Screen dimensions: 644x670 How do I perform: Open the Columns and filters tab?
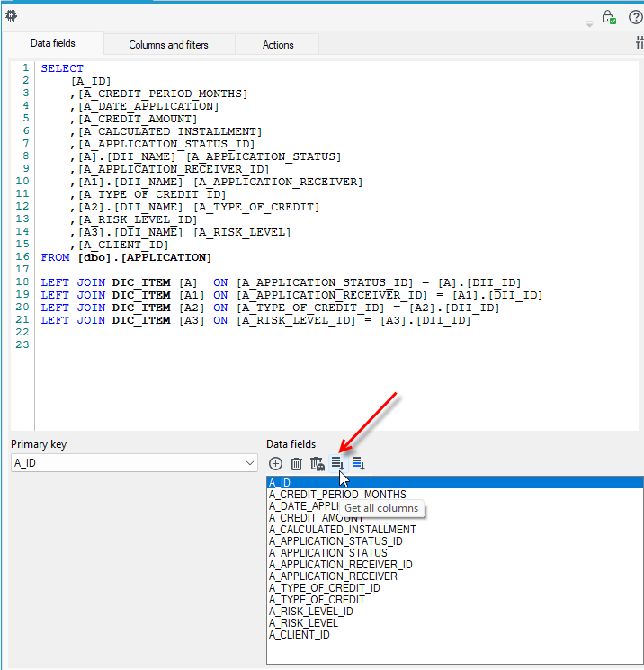click(x=168, y=45)
